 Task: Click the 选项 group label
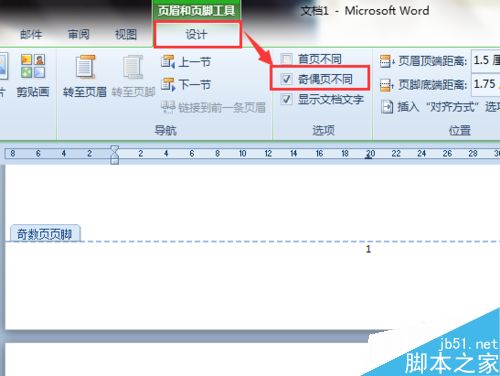pyautogui.click(x=323, y=130)
